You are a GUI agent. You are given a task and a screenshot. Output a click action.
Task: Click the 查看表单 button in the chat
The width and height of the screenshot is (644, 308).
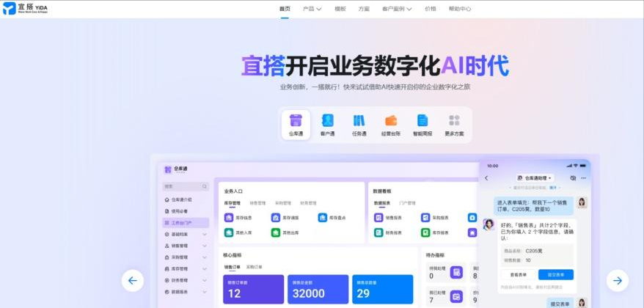click(x=519, y=275)
